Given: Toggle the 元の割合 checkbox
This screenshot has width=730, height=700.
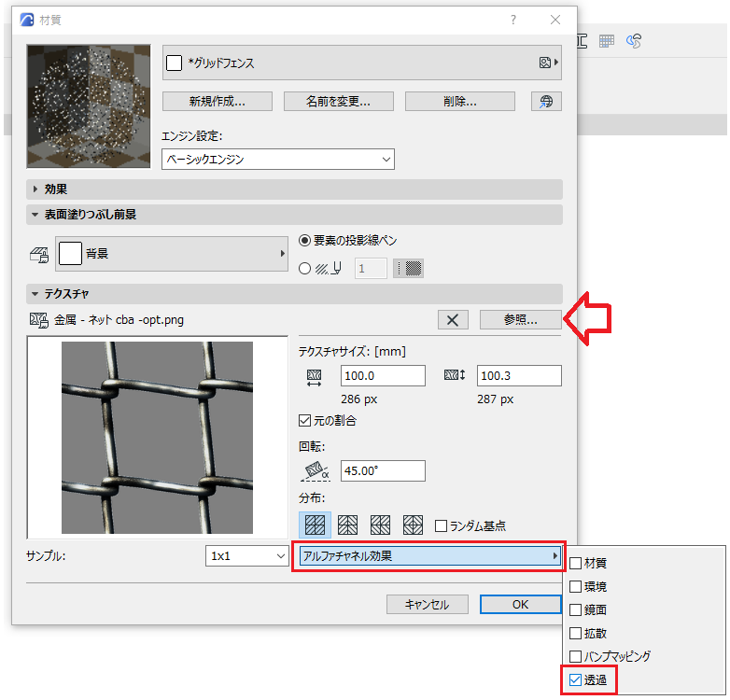Looking at the screenshot, I should [304, 421].
